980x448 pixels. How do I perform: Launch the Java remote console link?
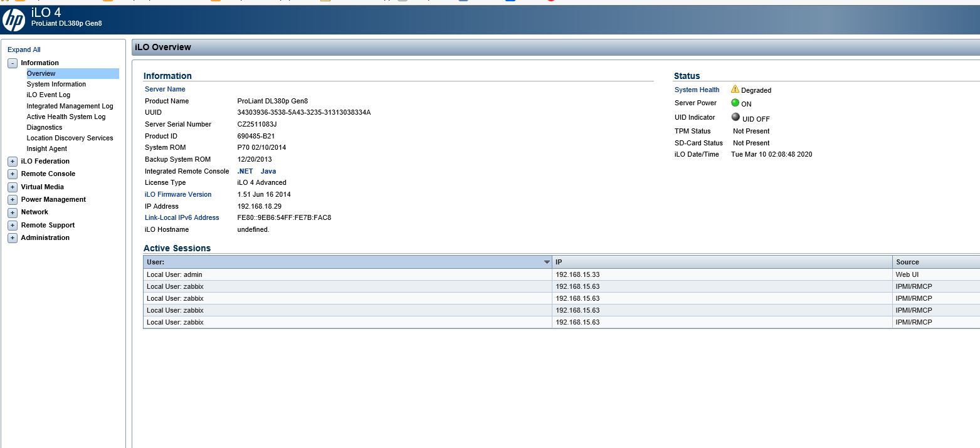pyautogui.click(x=268, y=171)
